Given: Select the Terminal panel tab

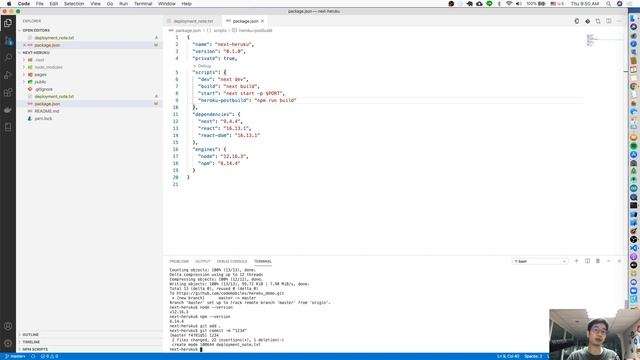Looking at the screenshot, I should pos(262,261).
